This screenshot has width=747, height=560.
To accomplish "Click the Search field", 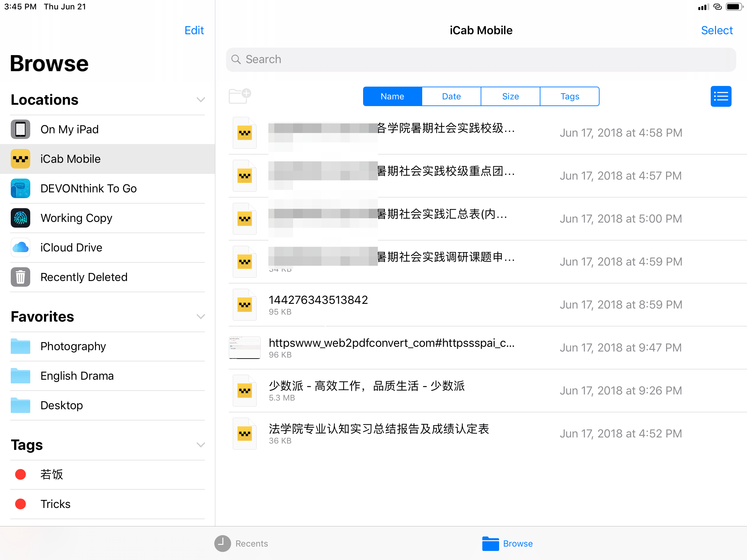I will pos(481,59).
